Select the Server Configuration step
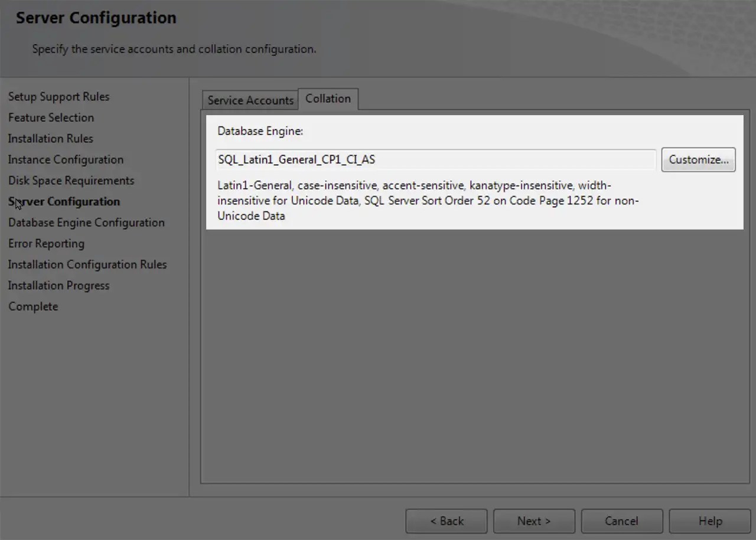Screen dimensions: 756x540 click(64, 201)
